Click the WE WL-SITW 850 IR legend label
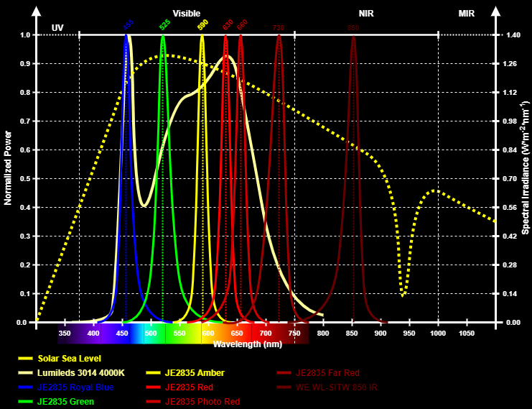Image resolution: width=532 pixels, height=409 pixels. point(337,387)
